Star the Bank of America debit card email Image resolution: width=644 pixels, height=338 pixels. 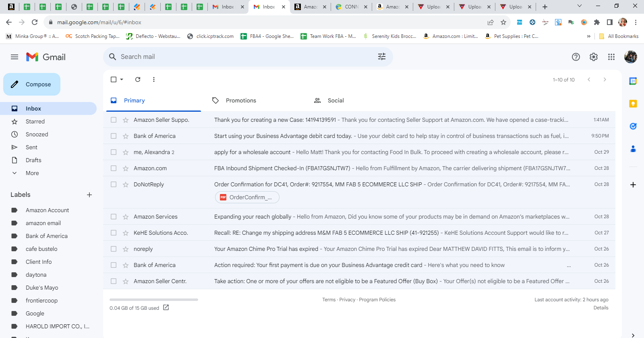coord(126,136)
